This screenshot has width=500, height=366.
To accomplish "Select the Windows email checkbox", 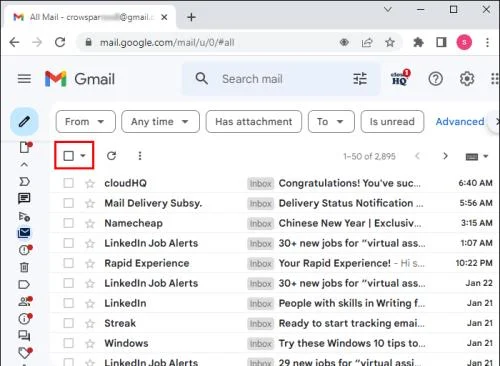I will tap(68, 343).
